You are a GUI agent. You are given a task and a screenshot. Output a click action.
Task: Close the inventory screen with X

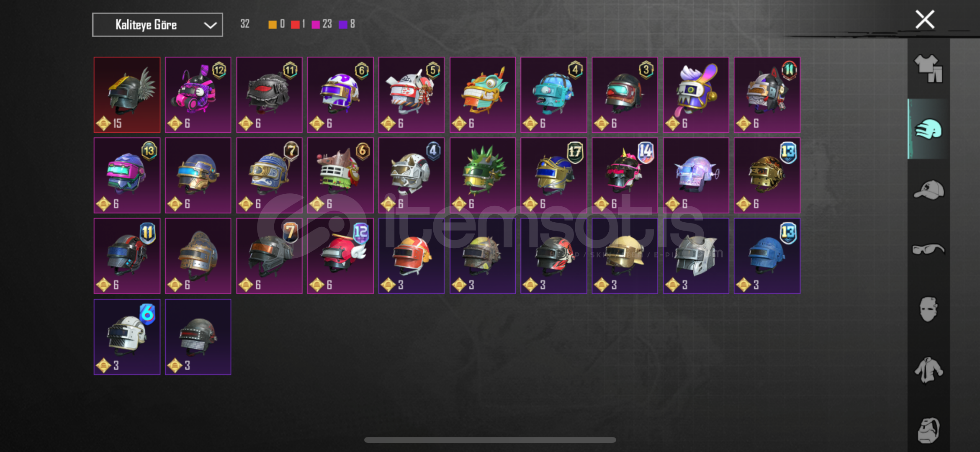coord(925,19)
